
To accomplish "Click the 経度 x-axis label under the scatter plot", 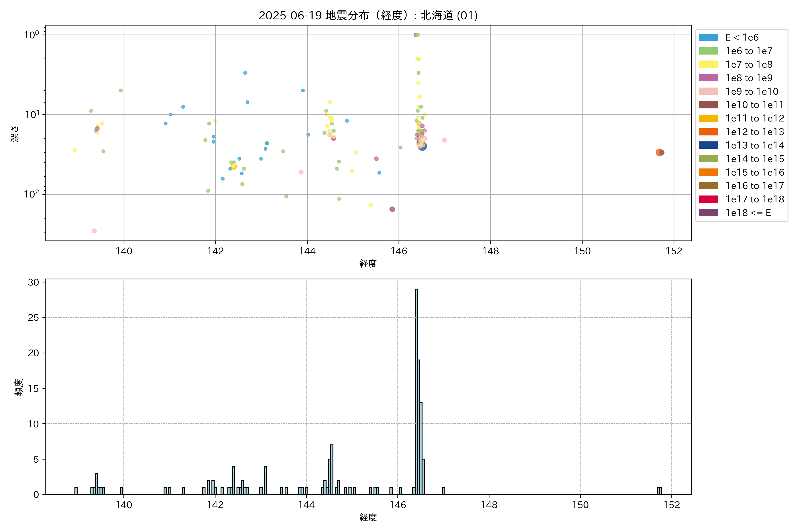I will click(368, 264).
